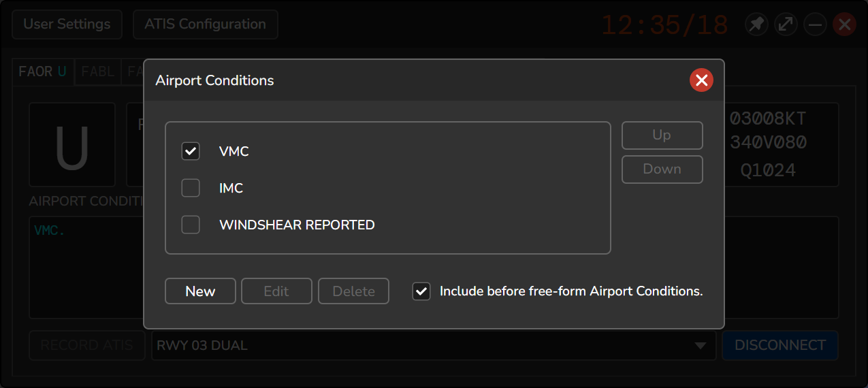This screenshot has width=868, height=388.
Task: Select the FABL station tab
Action: [97, 71]
